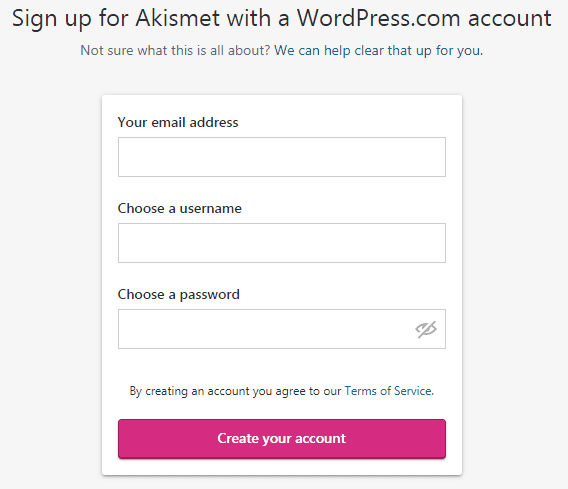Click the word "account" ending the heading
Viewport: 568px width, 489px height.
click(510, 19)
